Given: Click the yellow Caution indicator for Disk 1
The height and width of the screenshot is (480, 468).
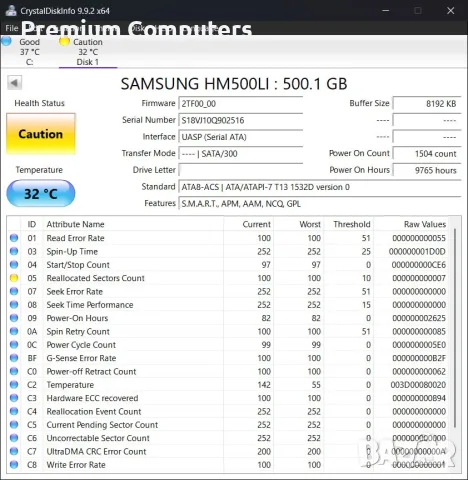Looking at the screenshot, I should tap(64, 41).
